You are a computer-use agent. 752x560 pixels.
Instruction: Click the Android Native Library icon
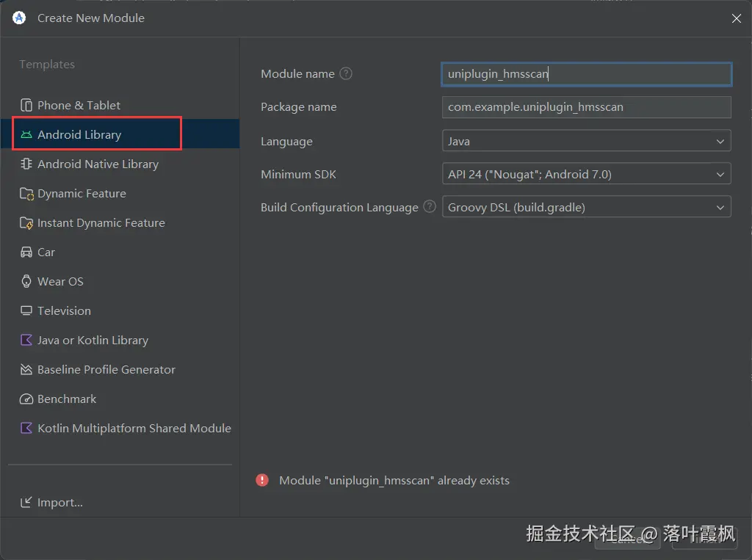pyautogui.click(x=26, y=164)
